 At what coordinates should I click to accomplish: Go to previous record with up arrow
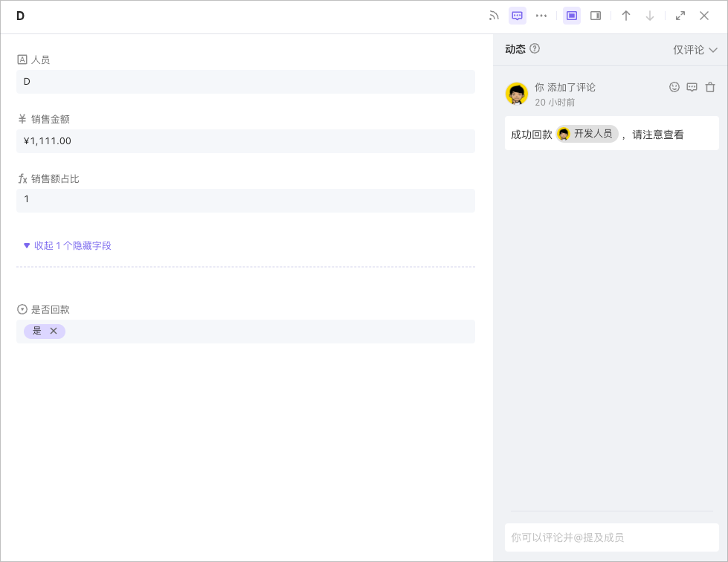[626, 15]
